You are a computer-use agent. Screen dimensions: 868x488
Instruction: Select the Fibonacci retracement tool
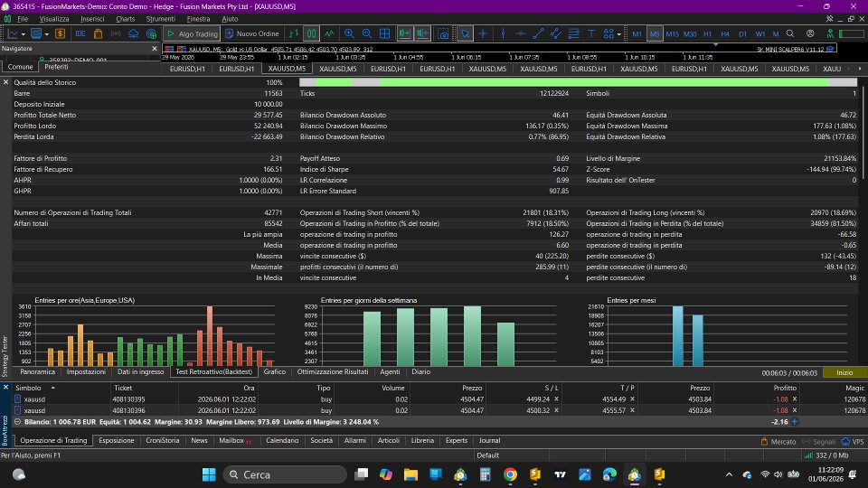[x=573, y=33]
